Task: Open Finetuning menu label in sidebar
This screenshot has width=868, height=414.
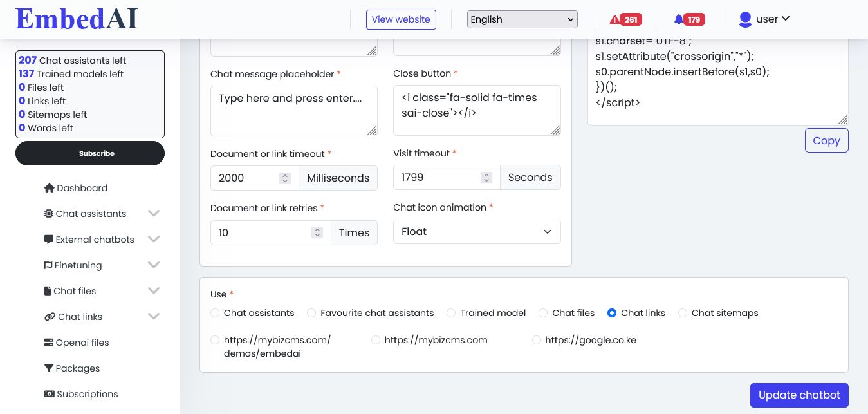Action: pyautogui.click(x=78, y=265)
